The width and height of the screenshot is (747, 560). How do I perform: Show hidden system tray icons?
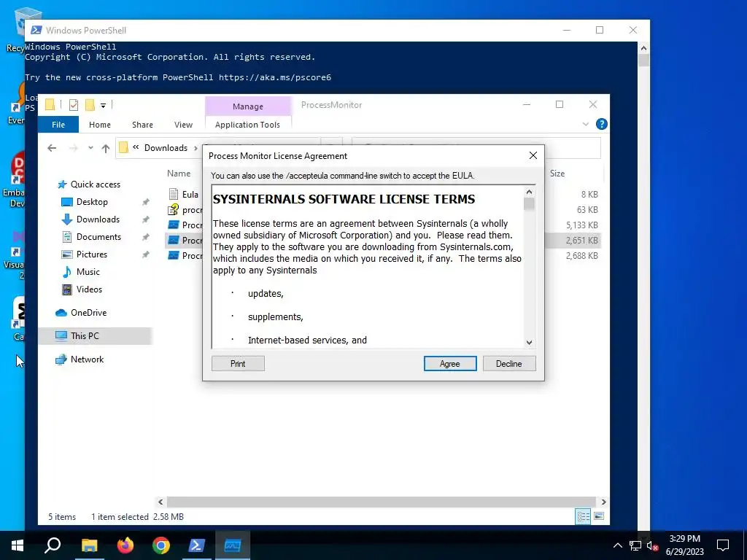(617, 545)
